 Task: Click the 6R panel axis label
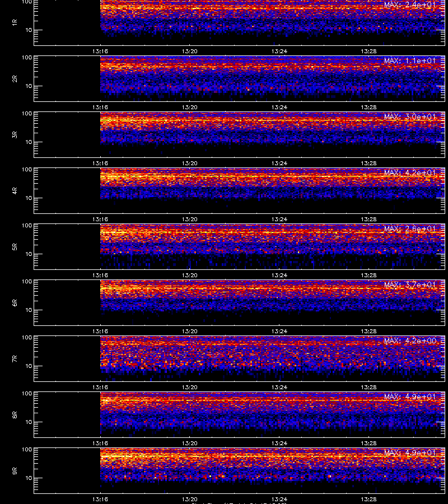(15, 303)
